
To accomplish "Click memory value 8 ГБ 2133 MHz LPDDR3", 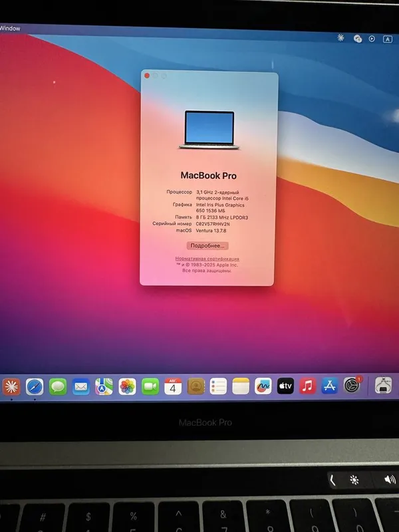I will pos(222,217).
